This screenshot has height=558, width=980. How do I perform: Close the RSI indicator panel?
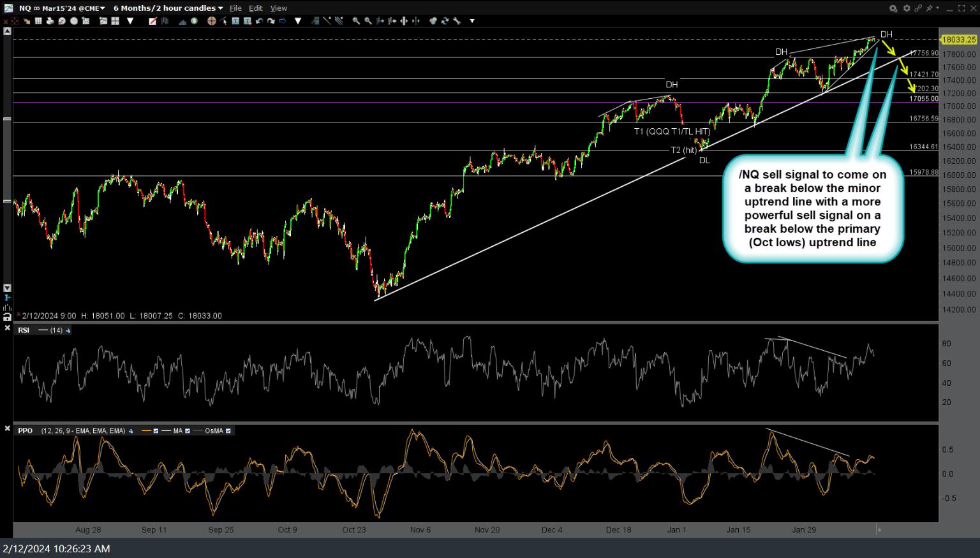[7, 328]
